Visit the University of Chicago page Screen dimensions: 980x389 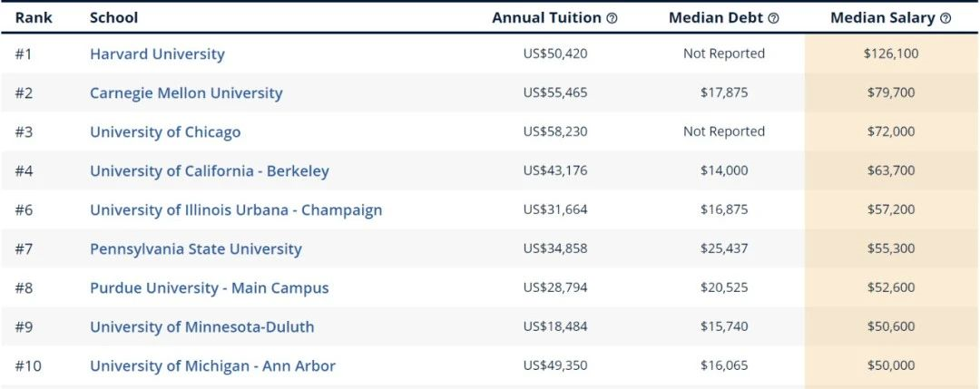[x=165, y=132]
